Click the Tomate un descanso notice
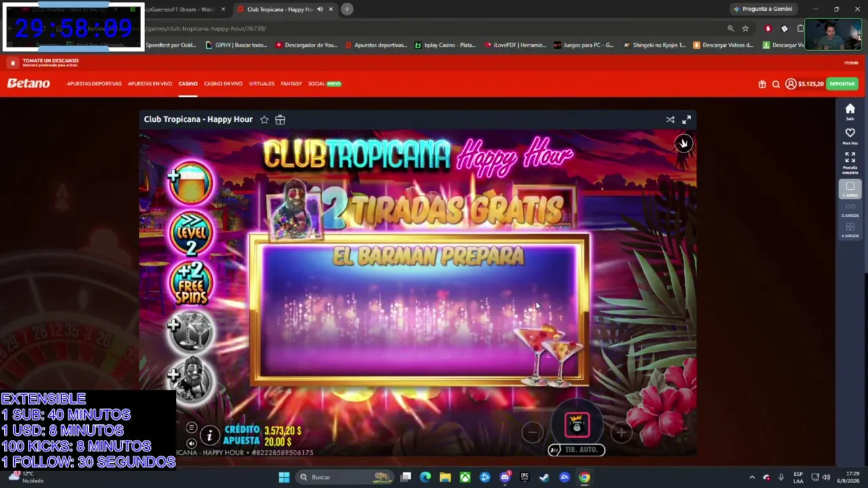Image resolution: width=868 pixels, height=488 pixels. click(x=44, y=62)
